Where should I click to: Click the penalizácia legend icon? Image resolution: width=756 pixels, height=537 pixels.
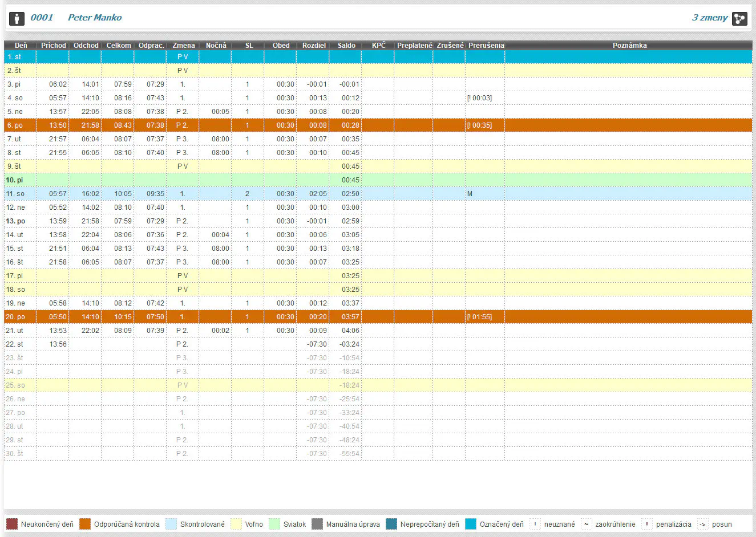pyautogui.click(x=646, y=524)
